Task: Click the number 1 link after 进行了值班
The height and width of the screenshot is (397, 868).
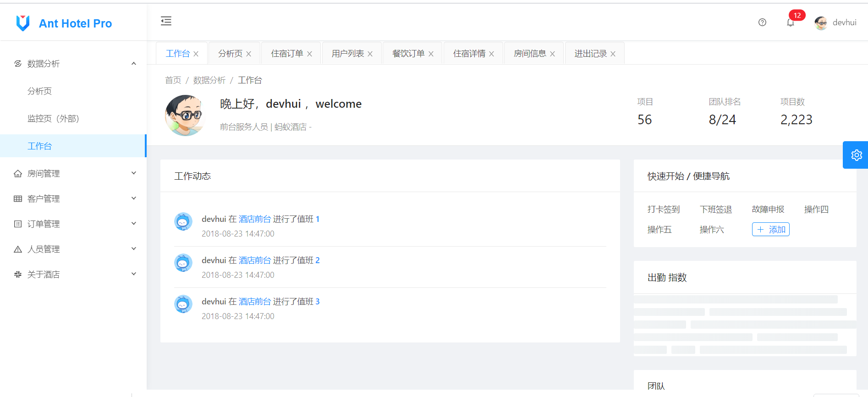Action: [318, 219]
